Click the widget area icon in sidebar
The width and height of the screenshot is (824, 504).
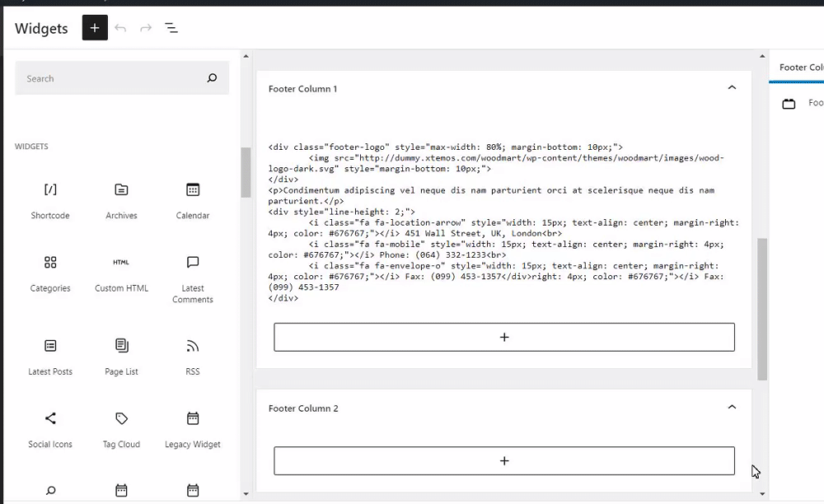789,104
